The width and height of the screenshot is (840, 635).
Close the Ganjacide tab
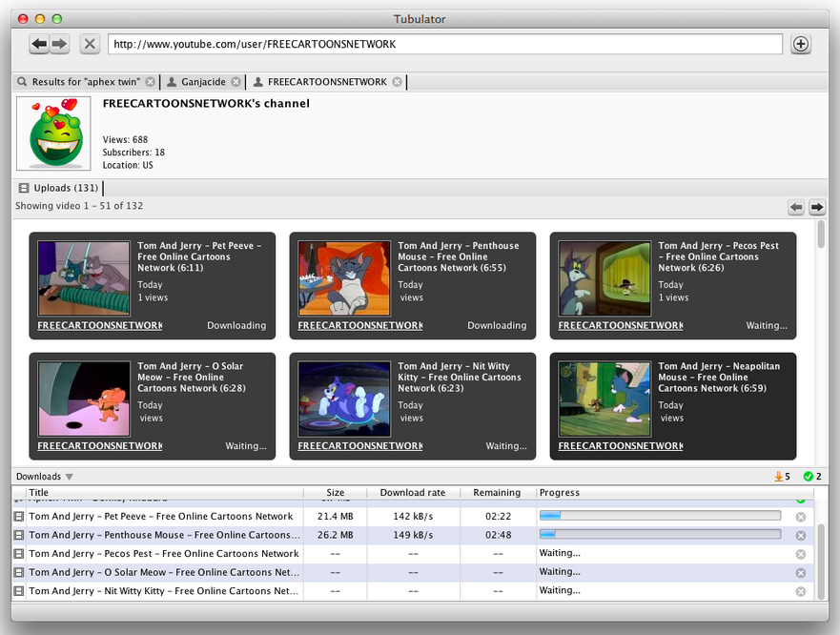coord(236,82)
